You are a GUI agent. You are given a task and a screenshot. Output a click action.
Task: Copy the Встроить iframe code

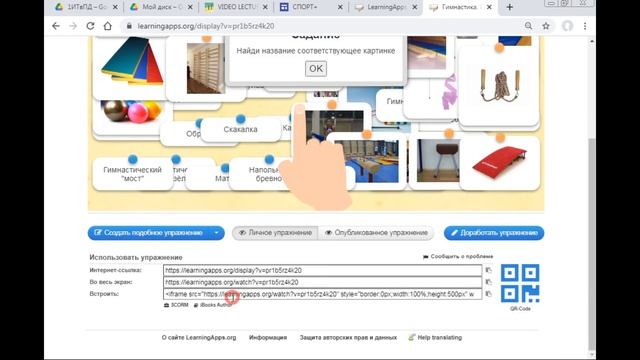tap(488, 294)
